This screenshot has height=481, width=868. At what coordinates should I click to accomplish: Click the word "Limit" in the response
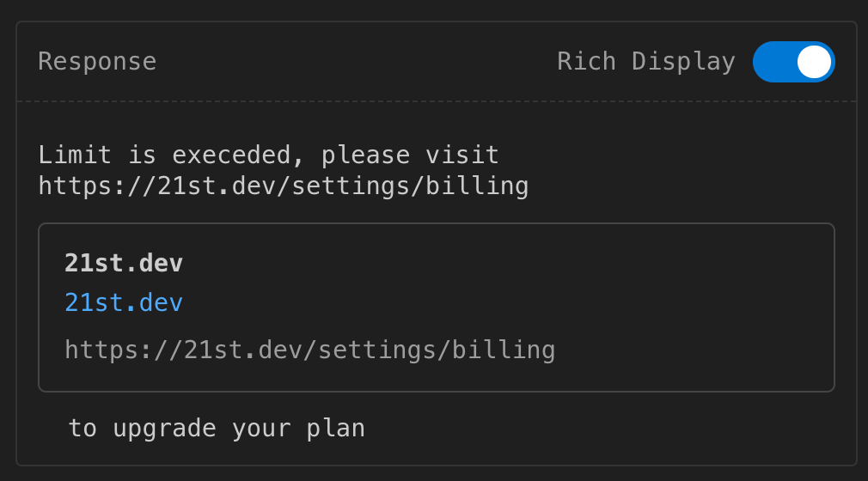coord(75,155)
